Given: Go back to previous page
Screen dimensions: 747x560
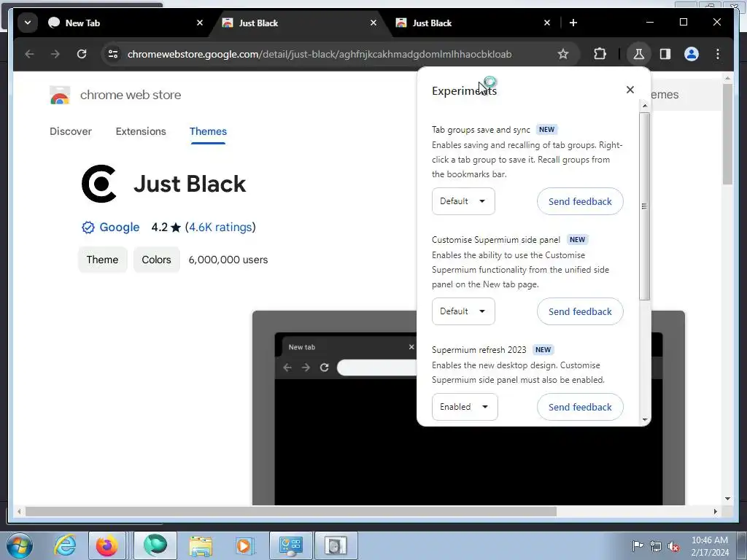Looking at the screenshot, I should [x=29, y=54].
